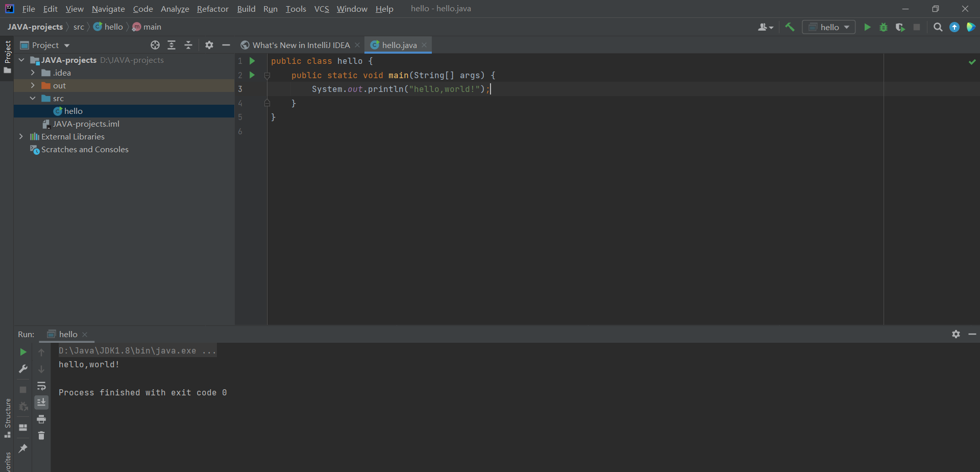The width and height of the screenshot is (980, 472).
Task: Click up stack trace arrow
Action: click(41, 352)
